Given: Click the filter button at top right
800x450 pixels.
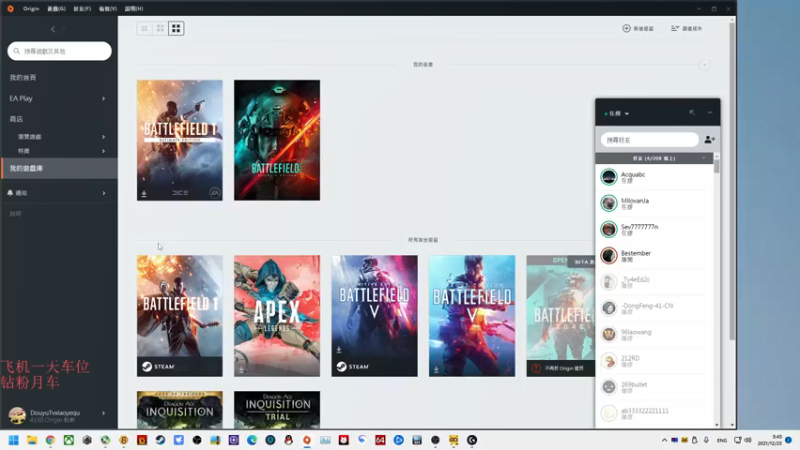Looking at the screenshot, I should 686,28.
